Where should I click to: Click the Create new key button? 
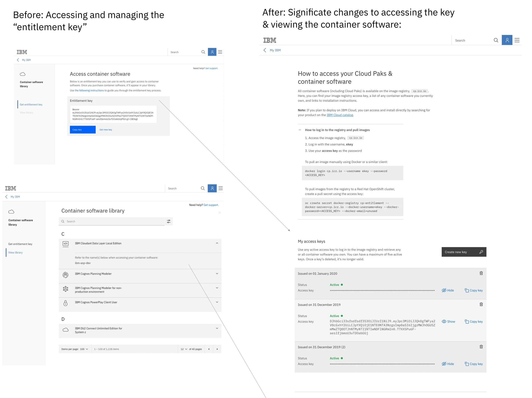(463, 252)
